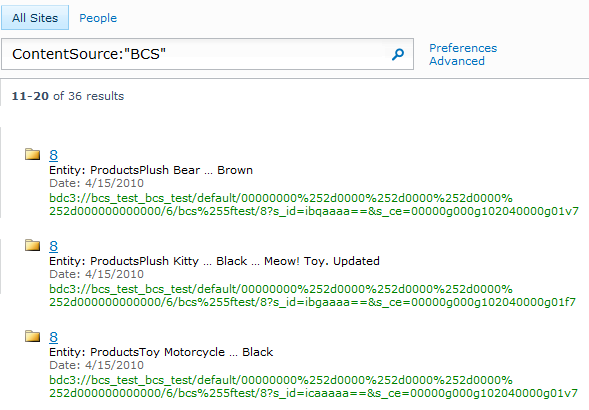The width and height of the screenshot is (589, 410).
Task: Click the green bdc3 URL ending ibqaaaa v7
Action: pos(314,204)
